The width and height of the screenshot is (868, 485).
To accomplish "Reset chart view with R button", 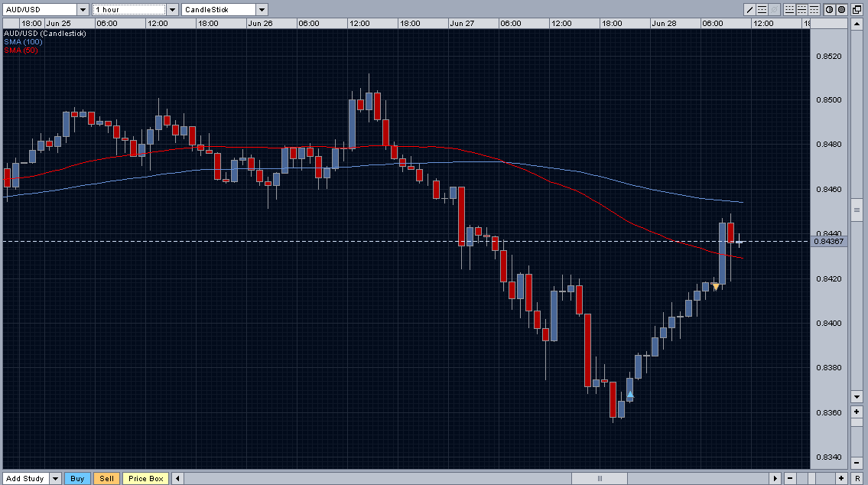I will pyautogui.click(x=857, y=478).
